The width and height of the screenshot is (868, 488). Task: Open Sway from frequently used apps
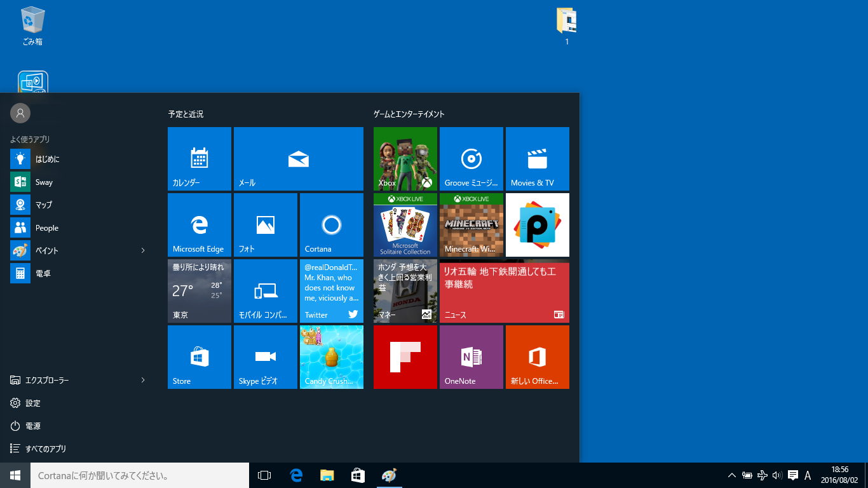point(79,182)
